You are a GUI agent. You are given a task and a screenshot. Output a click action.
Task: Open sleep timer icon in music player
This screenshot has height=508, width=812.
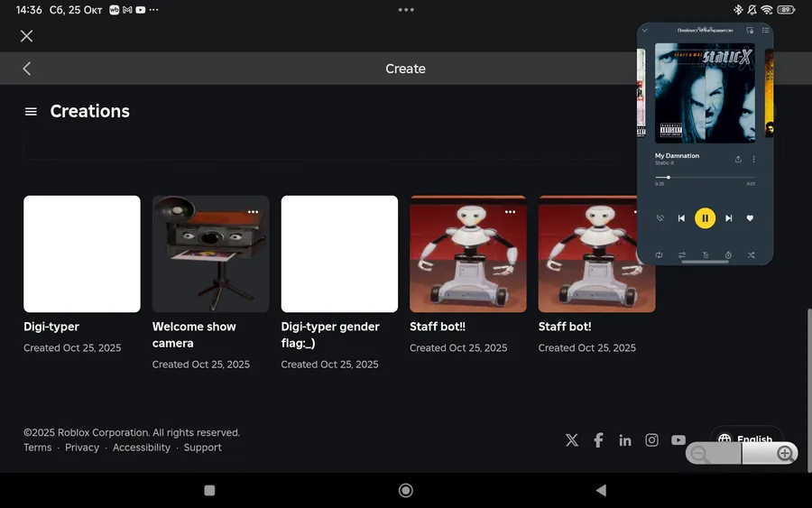click(x=728, y=254)
